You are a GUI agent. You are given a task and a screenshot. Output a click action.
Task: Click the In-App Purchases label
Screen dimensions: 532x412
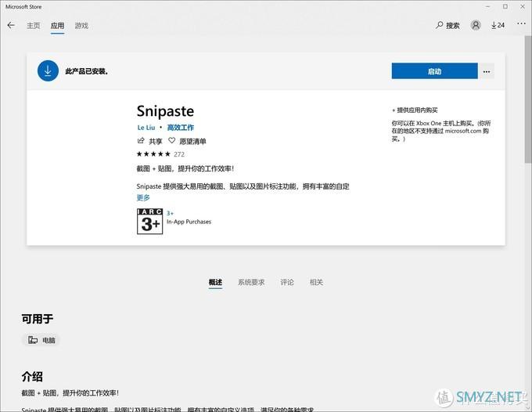[x=189, y=222]
